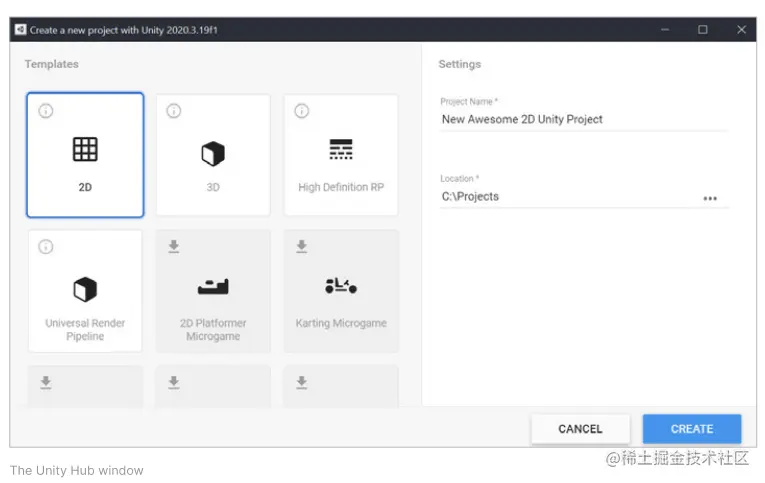Click the CREATE button

pyautogui.click(x=692, y=429)
